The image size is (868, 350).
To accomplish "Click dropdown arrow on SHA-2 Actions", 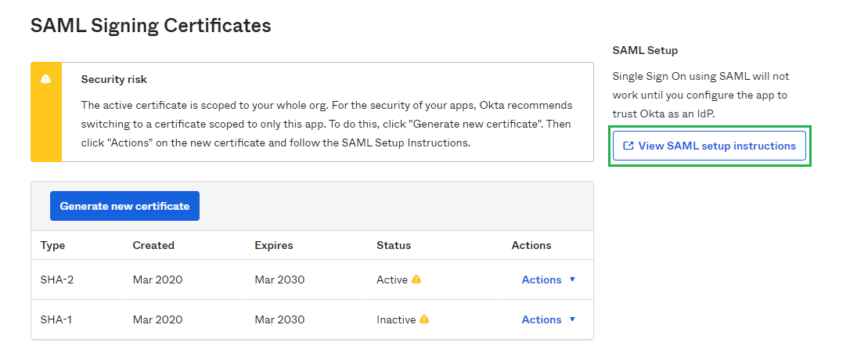I will [x=572, y=280].
